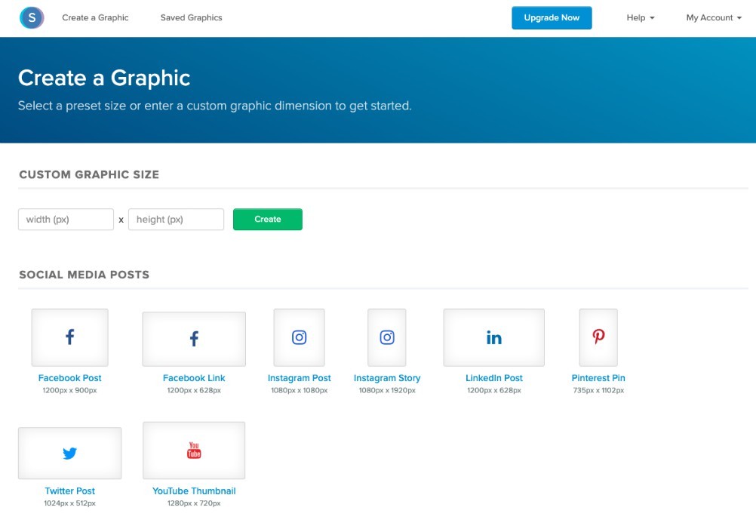The image size is (756, 532).
Task: Click the SOCIAL MEDIA POSTS heading
Action: [x=85, y=275]
